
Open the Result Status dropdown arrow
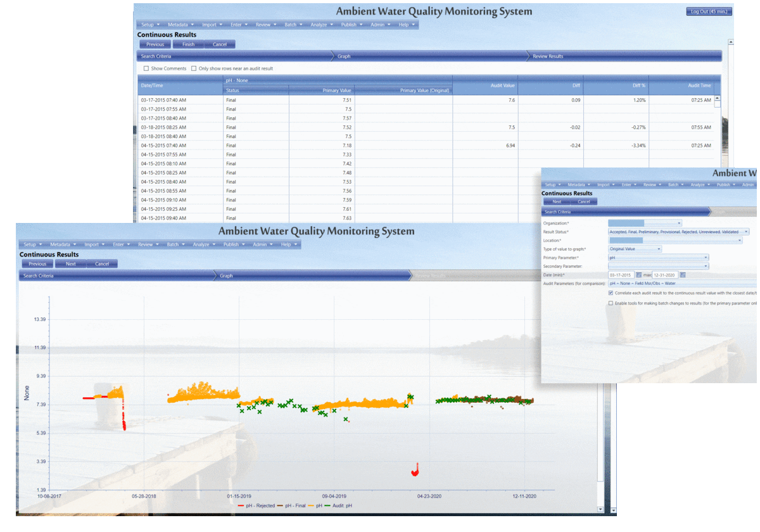tap(747, 232)
